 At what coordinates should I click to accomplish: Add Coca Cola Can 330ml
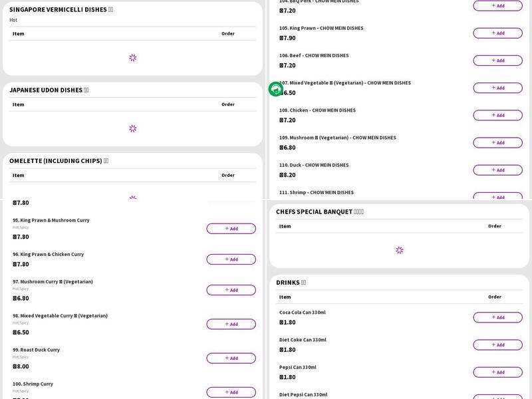(497, 317)
